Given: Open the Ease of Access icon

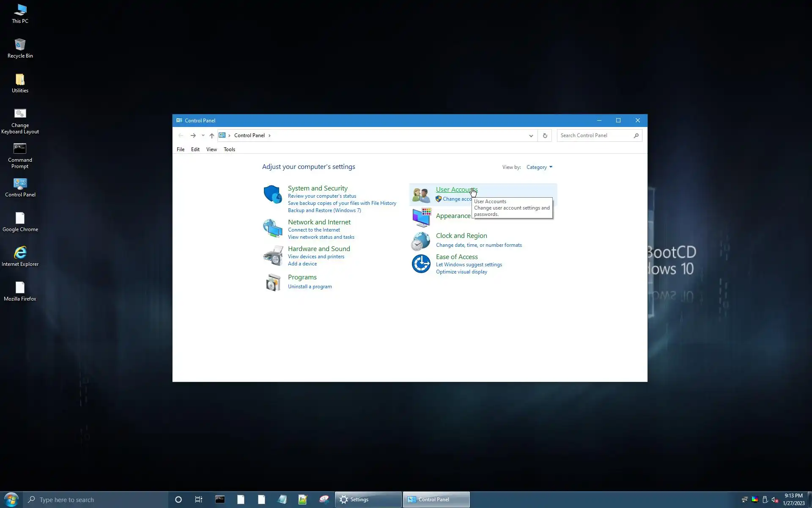Looking at the screenshot, I should pyautogui.click(x=421, y=264).
